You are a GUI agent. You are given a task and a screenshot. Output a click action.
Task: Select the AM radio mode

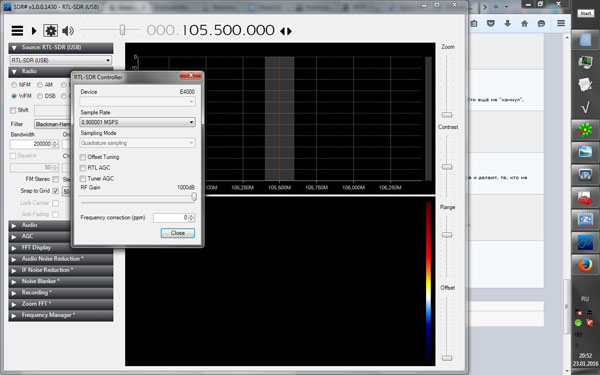point(40,85)
